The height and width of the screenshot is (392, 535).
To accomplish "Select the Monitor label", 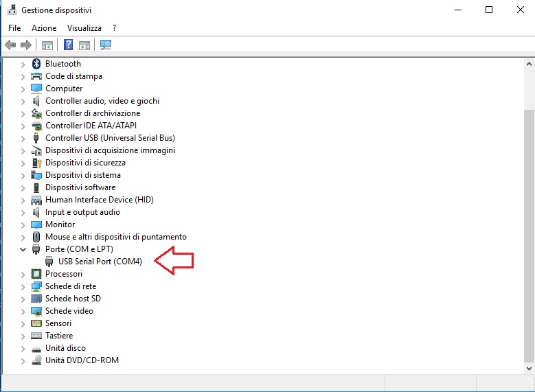I will (60, 224).
